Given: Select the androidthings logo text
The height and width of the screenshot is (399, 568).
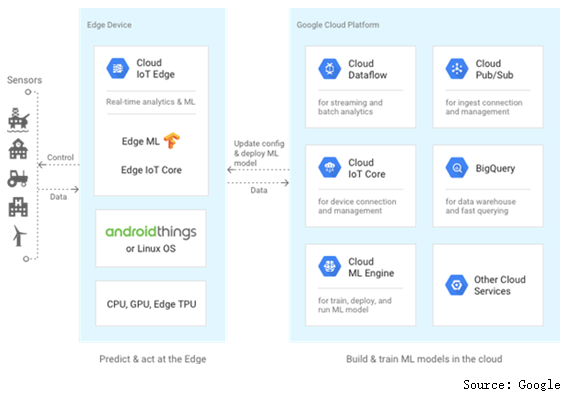Looking at the screenshot, I should pos(151,232).
